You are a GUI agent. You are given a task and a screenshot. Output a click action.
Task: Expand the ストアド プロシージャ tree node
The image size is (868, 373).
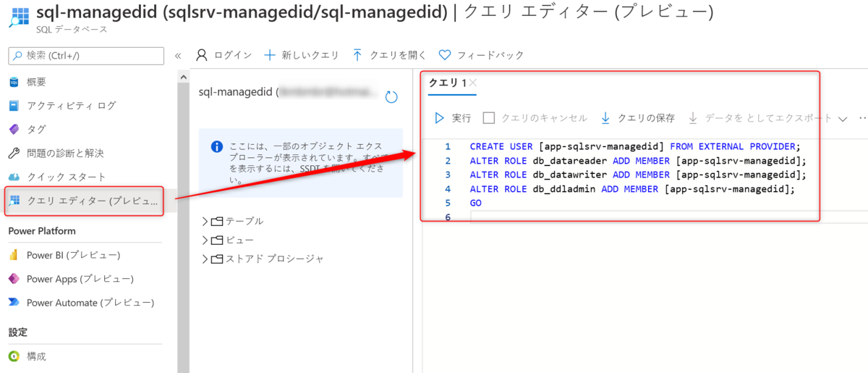pyautogui.click(x=205, y=259)
